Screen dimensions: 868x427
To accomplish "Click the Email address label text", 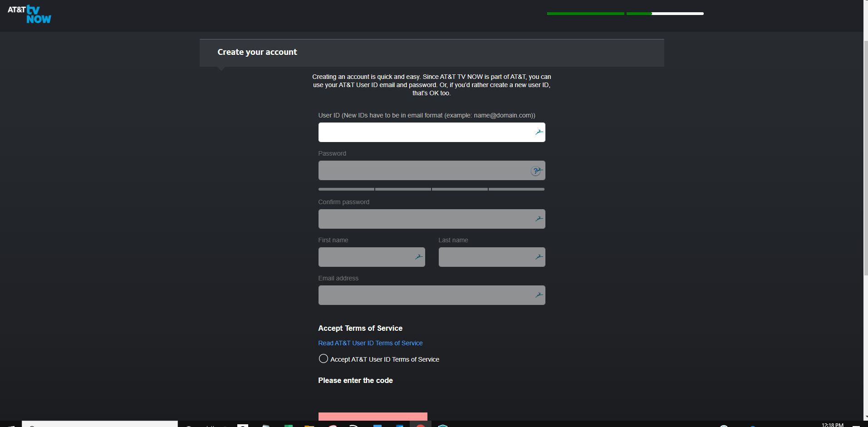I will coord(338,278).
